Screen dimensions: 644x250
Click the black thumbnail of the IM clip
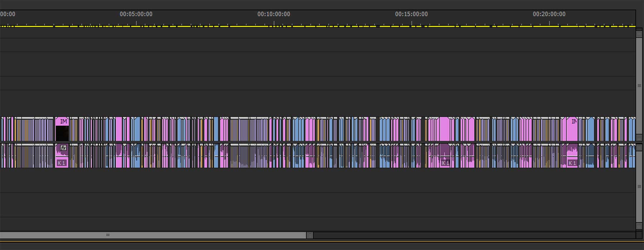point(62,133)
